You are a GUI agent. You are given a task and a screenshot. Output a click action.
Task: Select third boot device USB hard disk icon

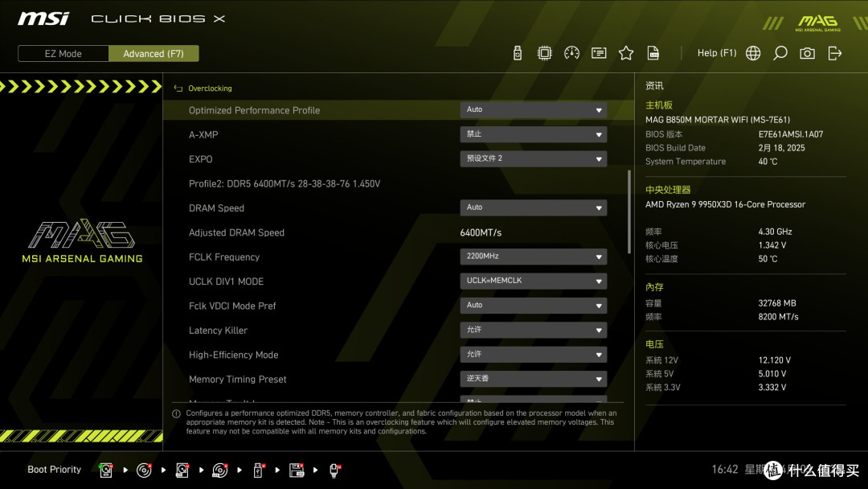[x=182, y=471]
